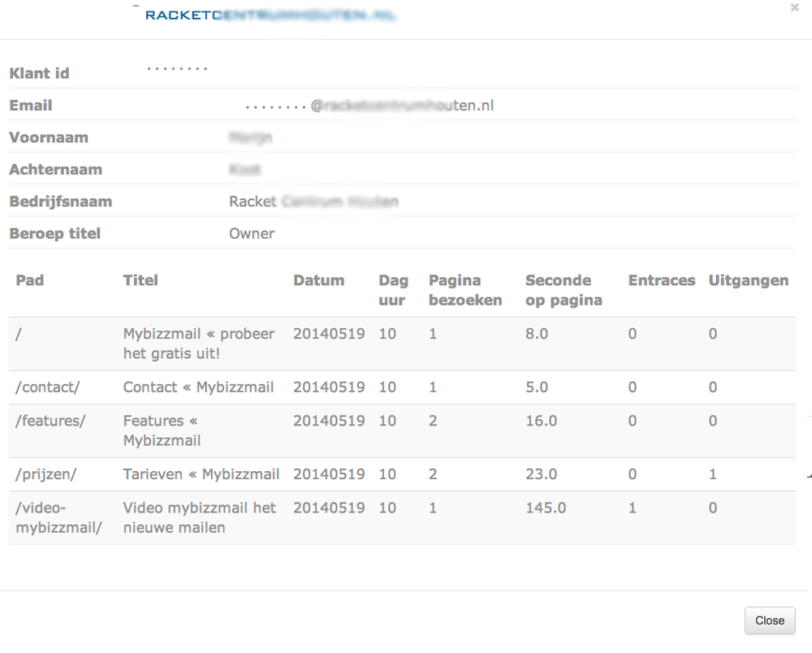Select page visits 2 in /features/ row
Viewport: 812px width, 653px height.
[433, 421]
